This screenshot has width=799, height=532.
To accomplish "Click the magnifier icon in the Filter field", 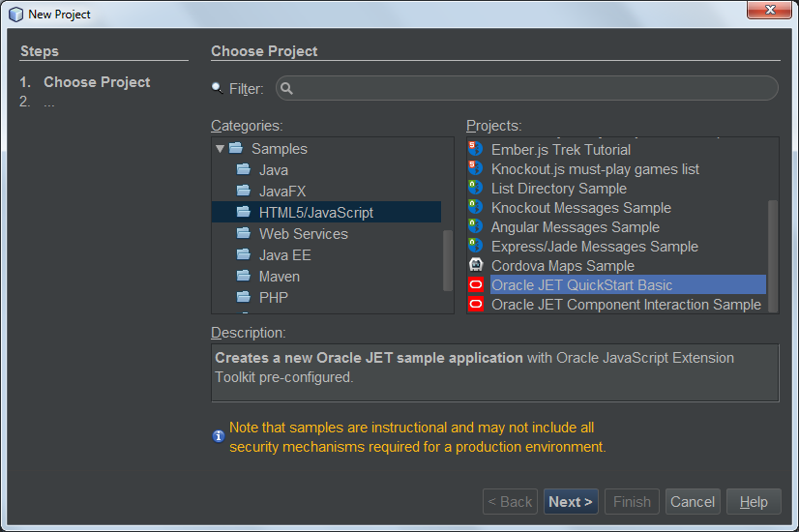I will tap(287, 89).
